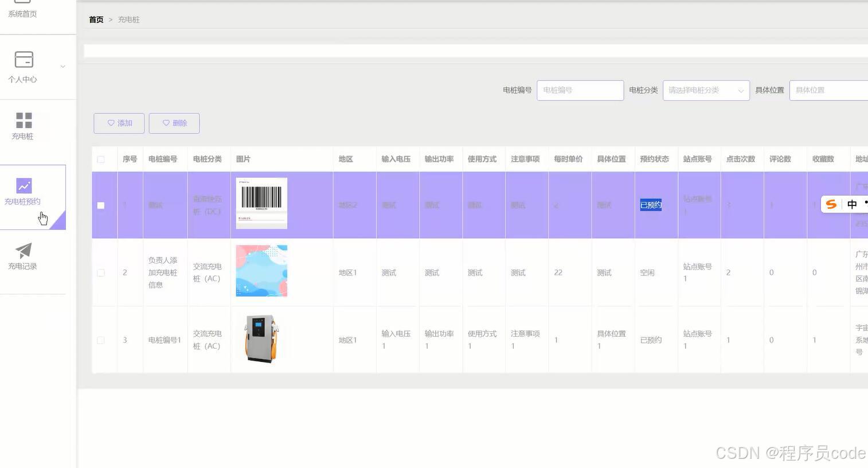Open the charging pile photo in row 3
The width and height of the screenshot is (868, 468).
pos(261,338)
